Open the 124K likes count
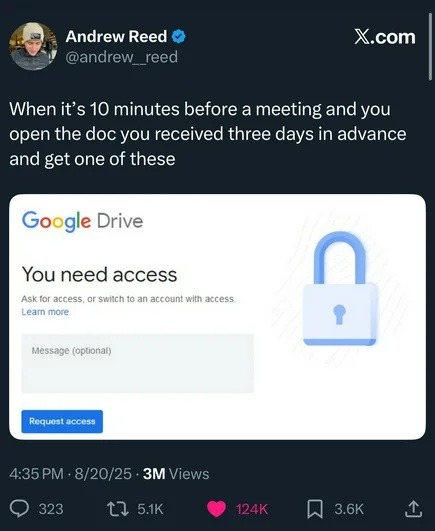The image size is (435, 531). [x=252, y=509]
